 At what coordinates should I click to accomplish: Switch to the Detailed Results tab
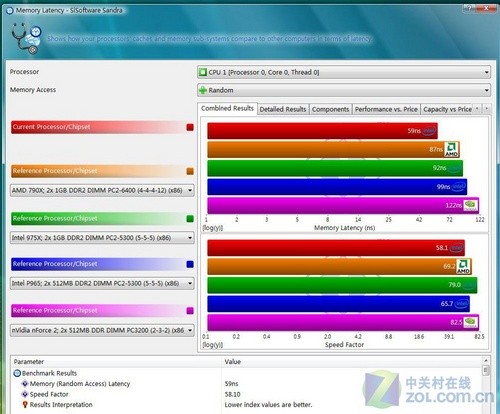pyautogui.click(x=283, y=109)
